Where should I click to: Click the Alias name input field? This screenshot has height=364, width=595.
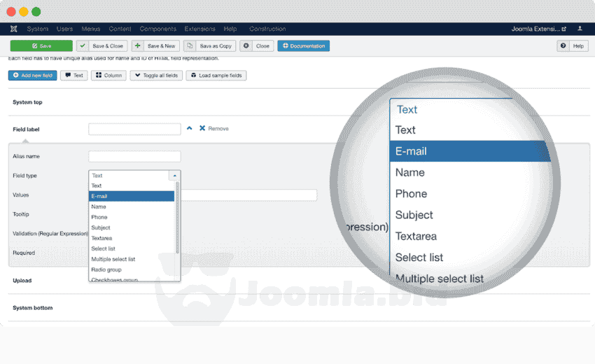pyautogui.click(x=134, y=157)
